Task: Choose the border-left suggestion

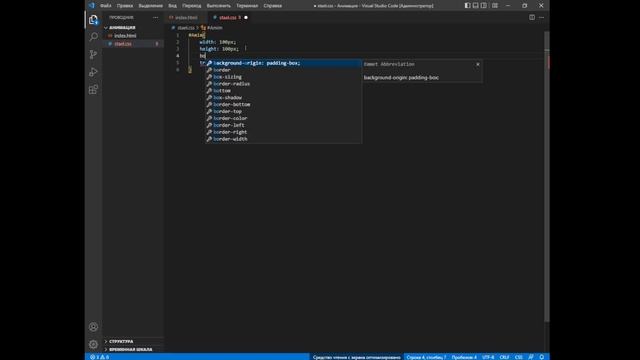Action: (x=283, y=125)
